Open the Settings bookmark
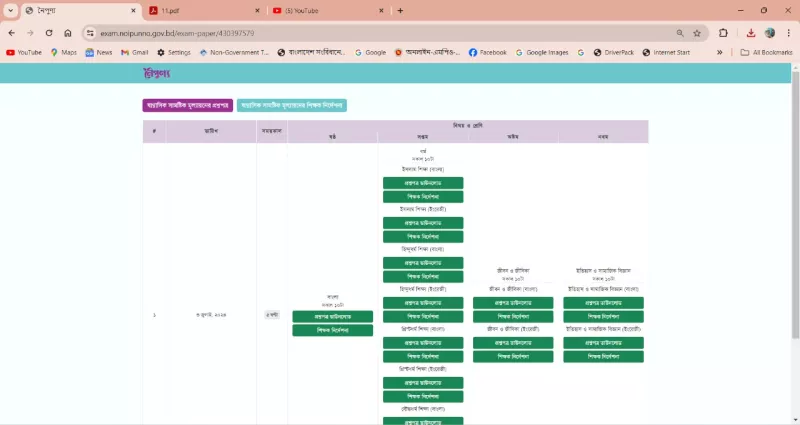This screenshot has height=425, width=800. [x=174, y=52]
